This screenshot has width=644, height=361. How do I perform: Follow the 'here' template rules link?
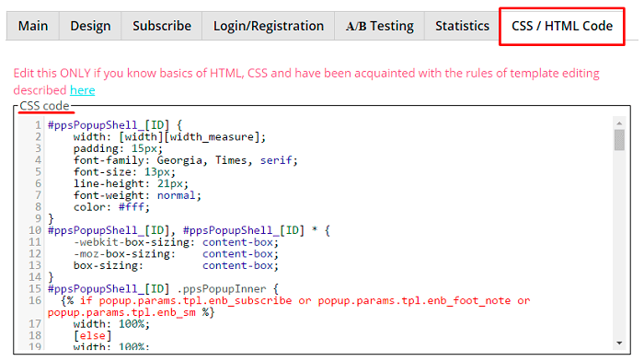pos(83,90)
